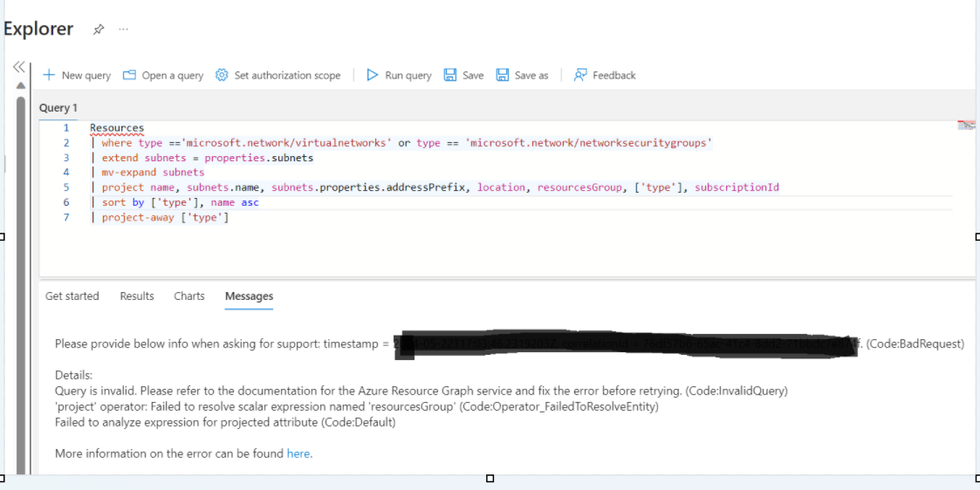
Task: Click the 'Failed to resolve scalar expression' message
Action: pyautogui.click(x=357, y=407)
